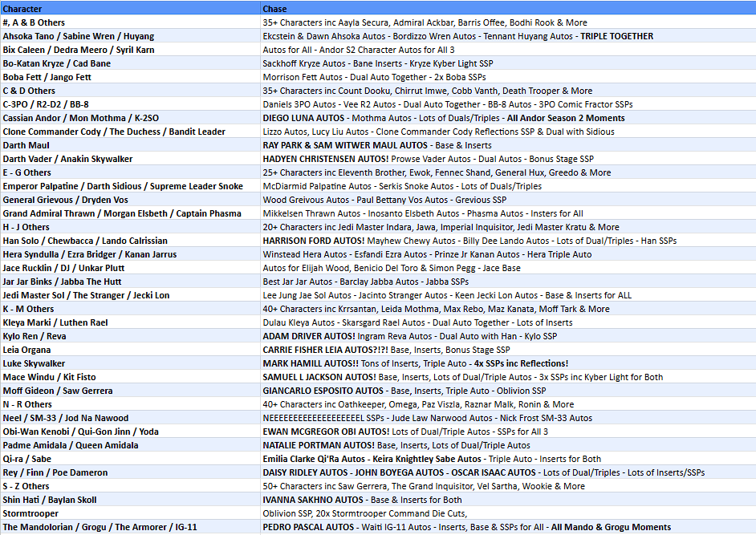Screen dimensions: 756x535
Task: Click 'Obi-Wan Kenobi / Qui-Gon Jinn / Yoda'
Action: pos(130,432)
